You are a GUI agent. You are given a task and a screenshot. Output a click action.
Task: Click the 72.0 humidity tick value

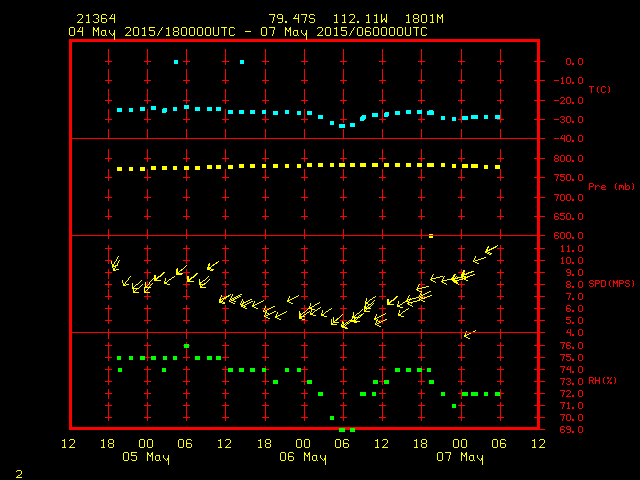coord(571,393)
